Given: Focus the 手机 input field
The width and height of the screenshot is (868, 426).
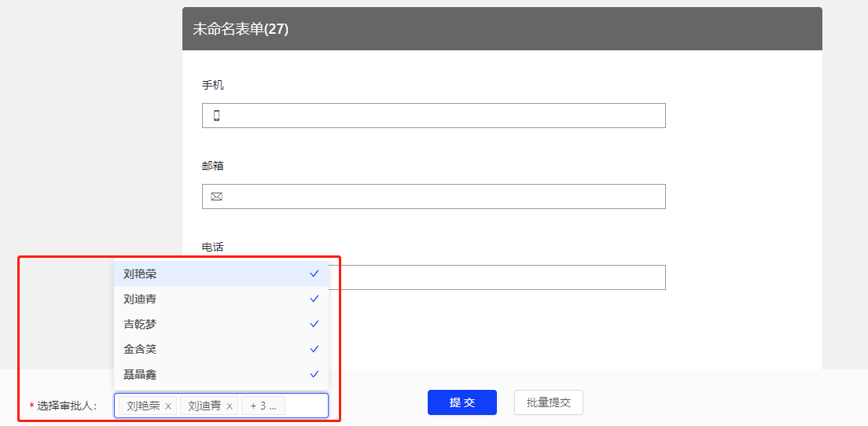Looking at the screenshot, I should click(440, 116).
